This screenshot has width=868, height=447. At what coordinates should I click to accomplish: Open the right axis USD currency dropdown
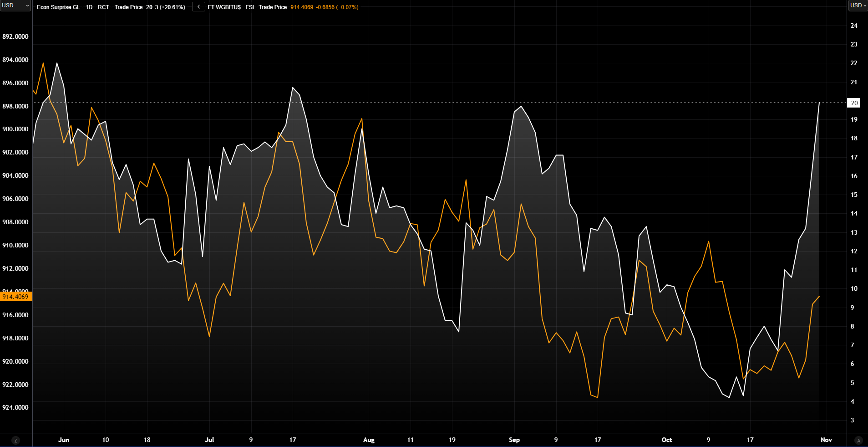point(858,5)
